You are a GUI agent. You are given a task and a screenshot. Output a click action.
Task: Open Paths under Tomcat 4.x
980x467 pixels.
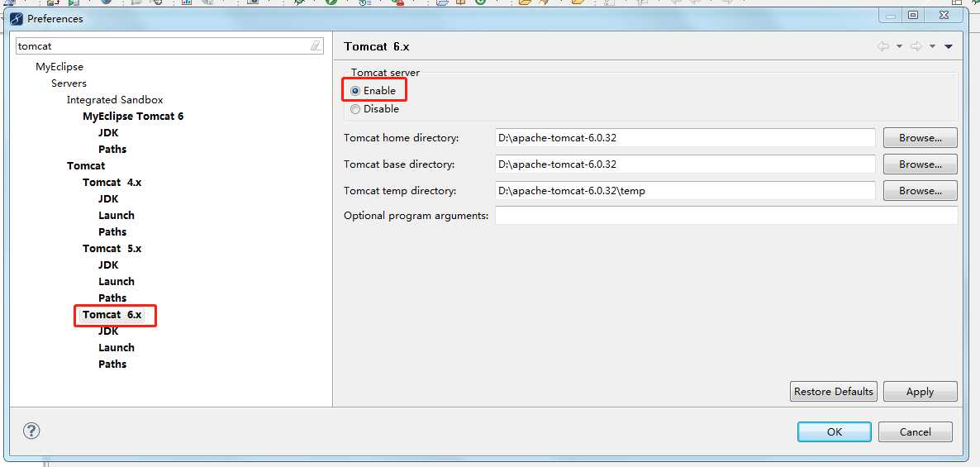[x=112, y=232]
